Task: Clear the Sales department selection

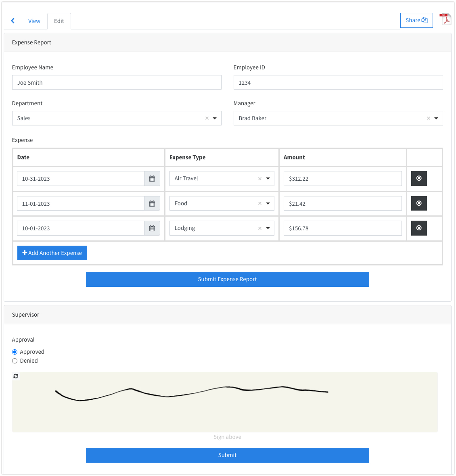Action: pyautogui.click(x=207, y=118)
